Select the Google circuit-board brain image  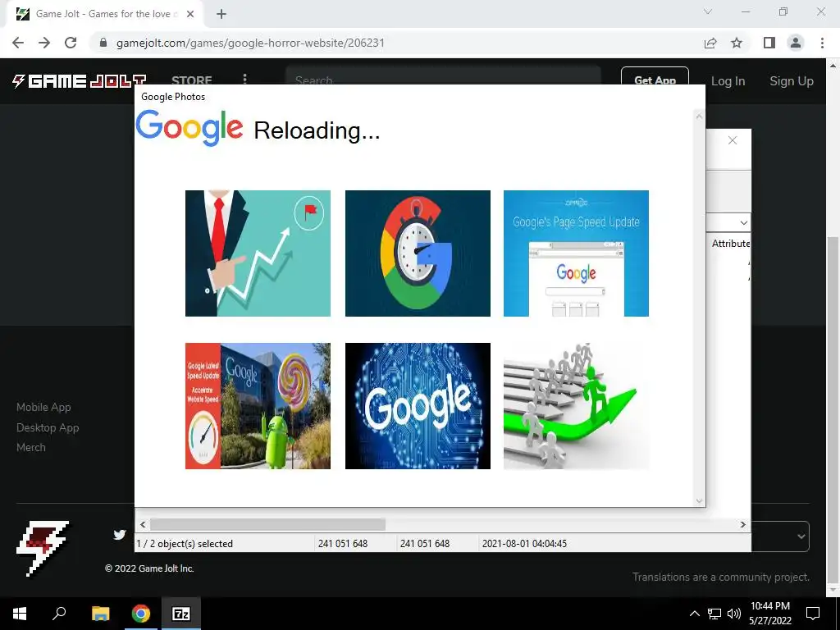click(x=418, y=406)
